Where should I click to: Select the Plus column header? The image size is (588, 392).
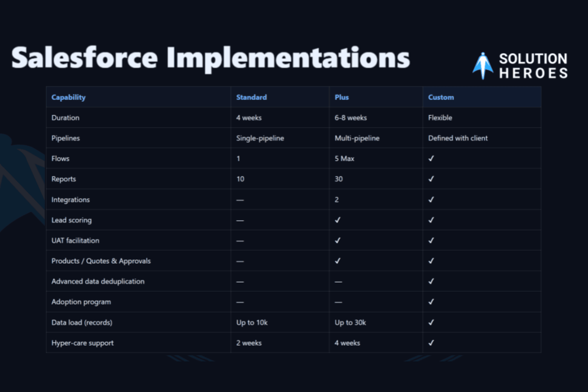pos(341,97)
